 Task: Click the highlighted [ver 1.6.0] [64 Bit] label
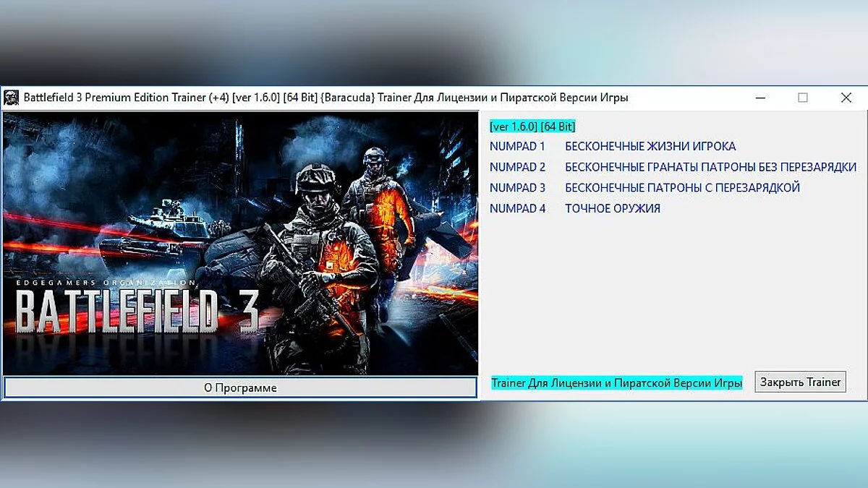(x=532, y=126)
